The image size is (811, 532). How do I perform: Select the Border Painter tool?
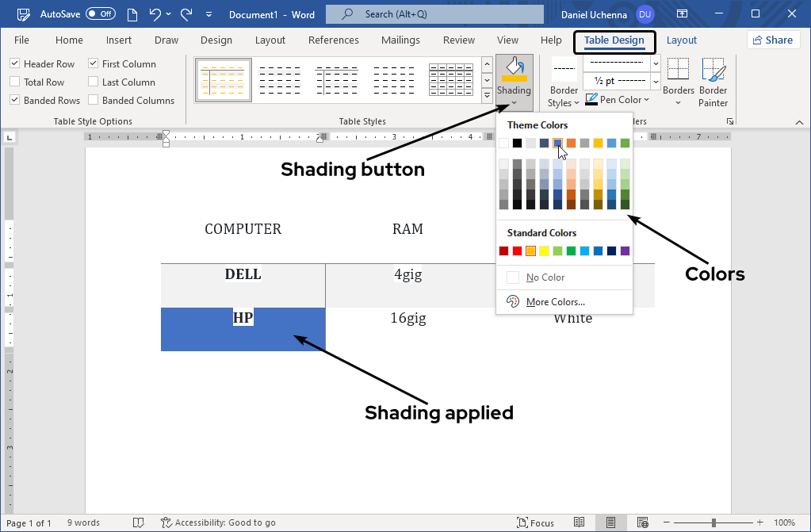coord(713,79)
